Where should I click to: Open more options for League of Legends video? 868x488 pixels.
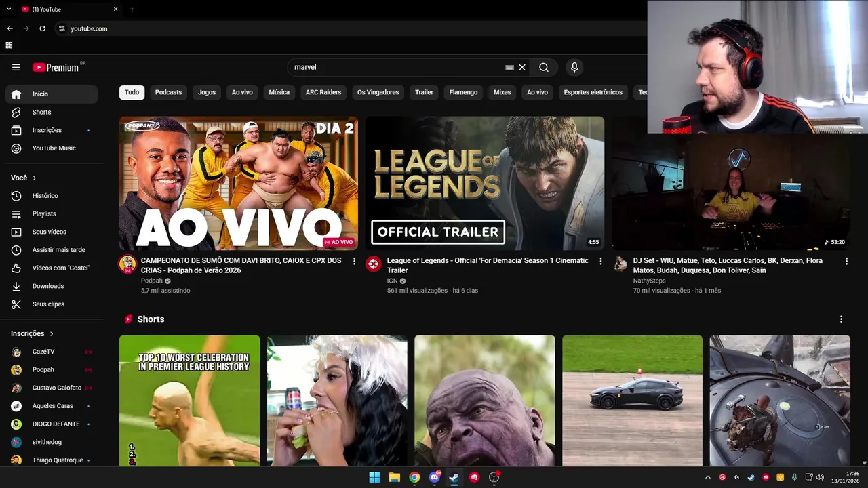pos(600,261)
